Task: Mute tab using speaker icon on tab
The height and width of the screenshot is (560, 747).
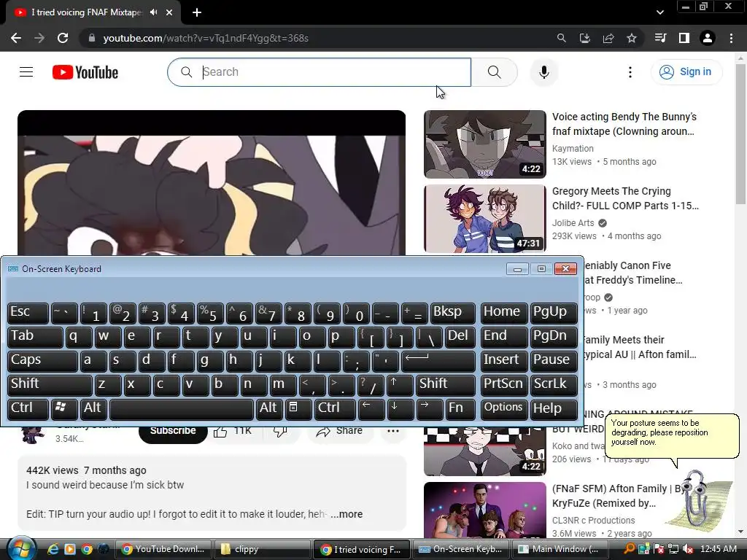Action: coord(153,12)
